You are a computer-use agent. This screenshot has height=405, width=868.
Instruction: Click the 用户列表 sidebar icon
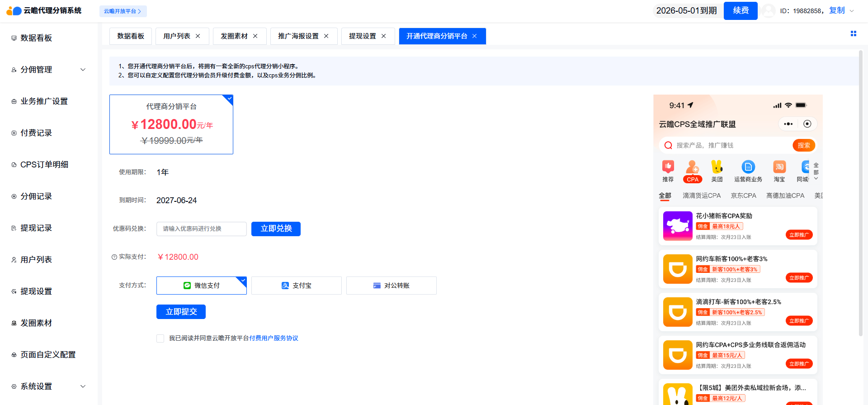point(14,260)
